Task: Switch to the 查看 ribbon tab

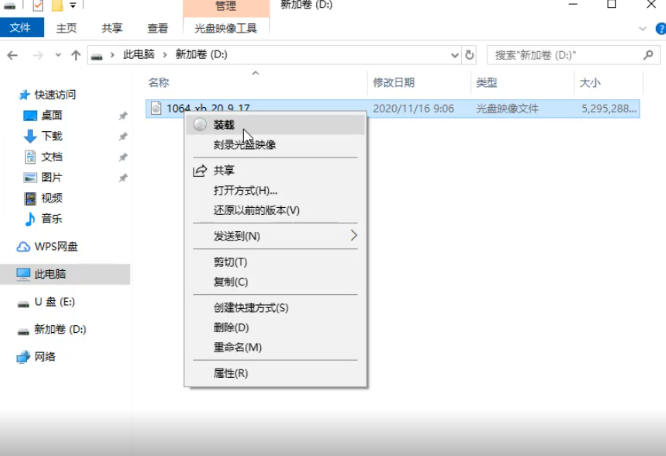Action: (x=157, y=29)
